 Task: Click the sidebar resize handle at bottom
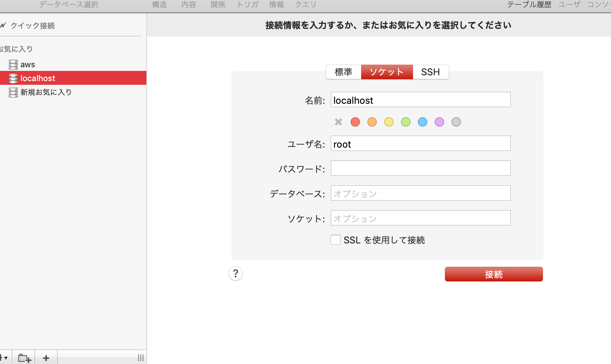pos(141,357)
